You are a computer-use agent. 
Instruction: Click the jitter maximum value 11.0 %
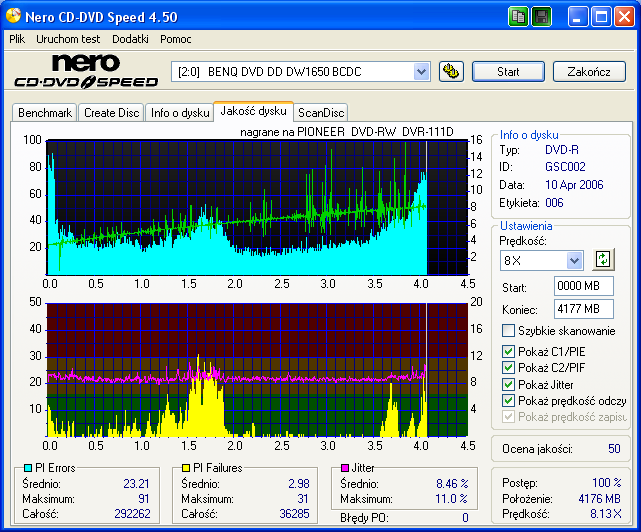451,499
